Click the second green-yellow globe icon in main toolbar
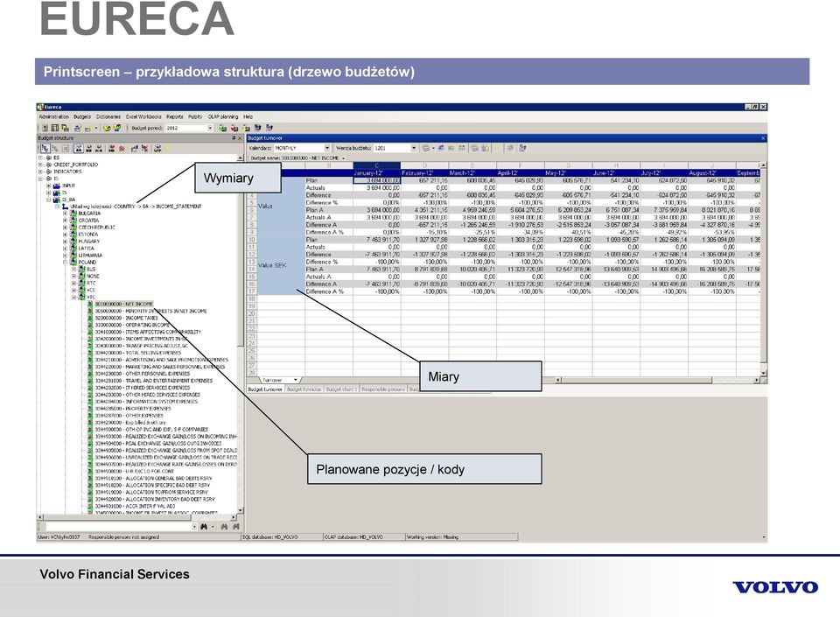This screenshot has width=840, height=617. [x=117, y=128]
